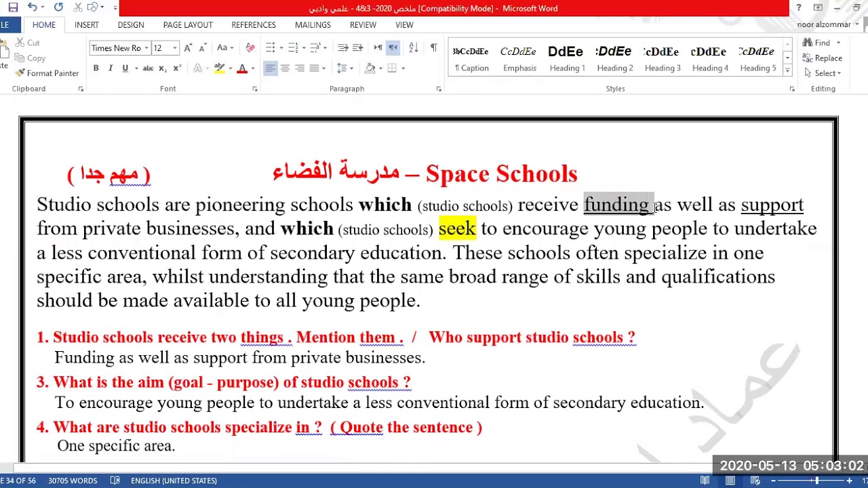This screenshot has height=488, width=868.
Task: Expand the highlight color options
Action: (x=230, y=68)
